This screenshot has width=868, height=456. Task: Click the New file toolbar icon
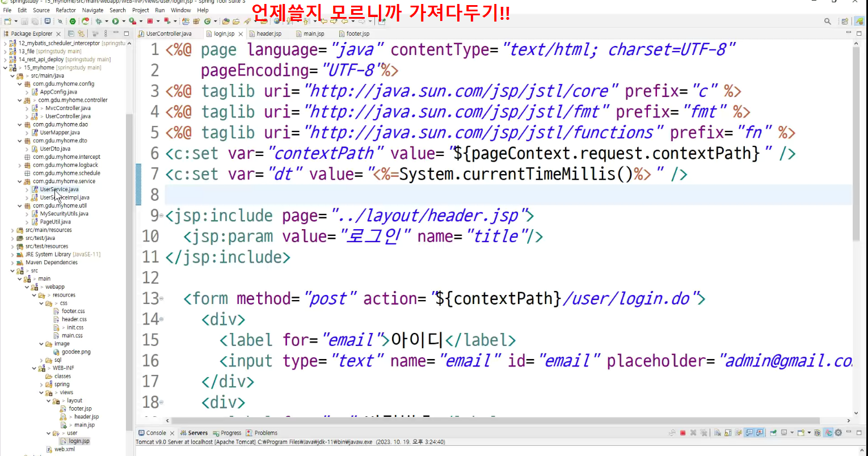point(7,21)
